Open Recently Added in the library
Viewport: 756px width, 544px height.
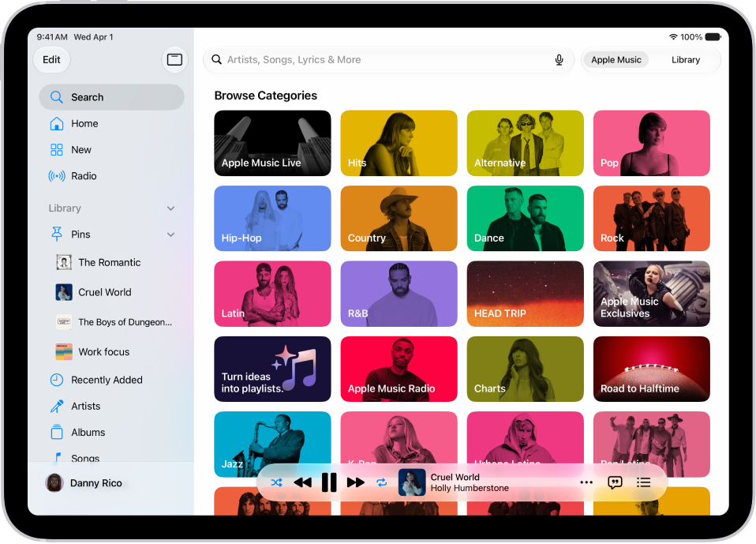click(x=111, y=380)
